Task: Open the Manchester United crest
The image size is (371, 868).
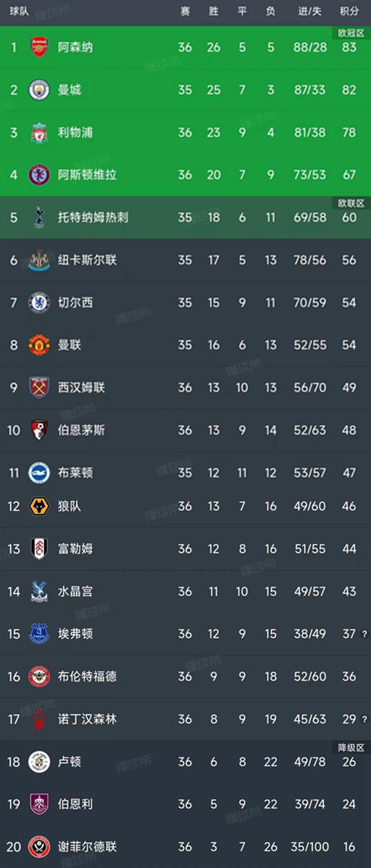Action: click(39, 345)
